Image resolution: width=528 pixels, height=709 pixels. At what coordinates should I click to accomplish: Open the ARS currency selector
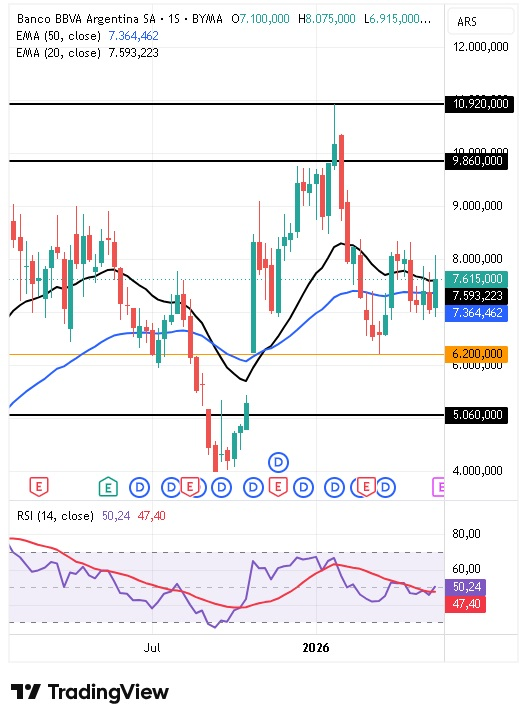pyautogui.click(x=481, y=21)
